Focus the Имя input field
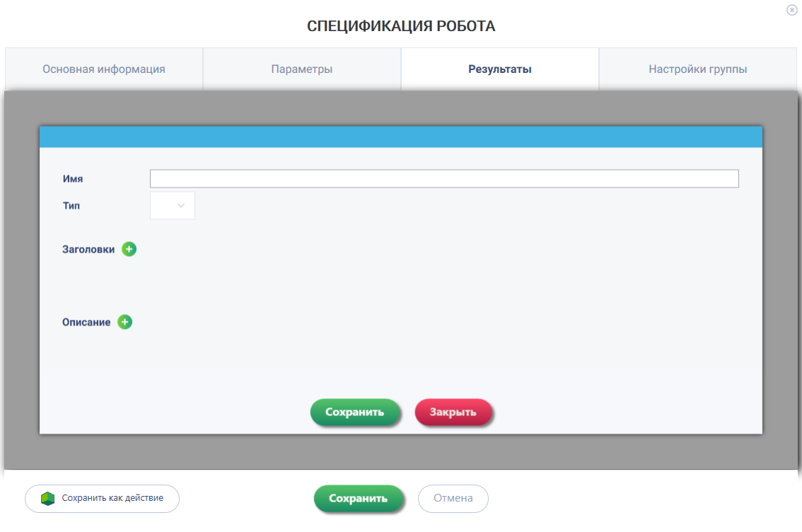Viewport: 802px width, 532px height. [x=444, y=178]
